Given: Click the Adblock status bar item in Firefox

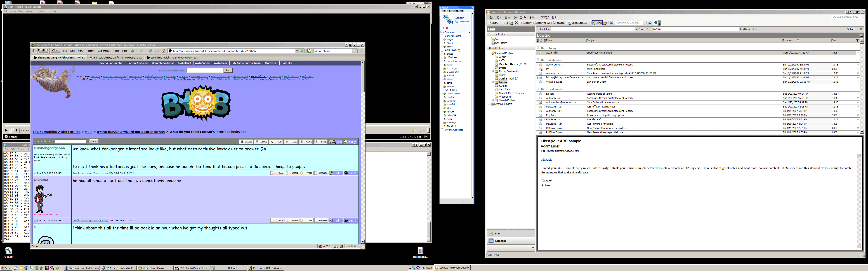Looking at the screenshot, I should [x=352, y=246].
